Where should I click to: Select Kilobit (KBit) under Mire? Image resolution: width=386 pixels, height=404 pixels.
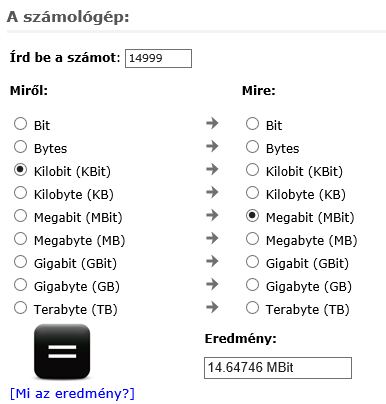252,170
